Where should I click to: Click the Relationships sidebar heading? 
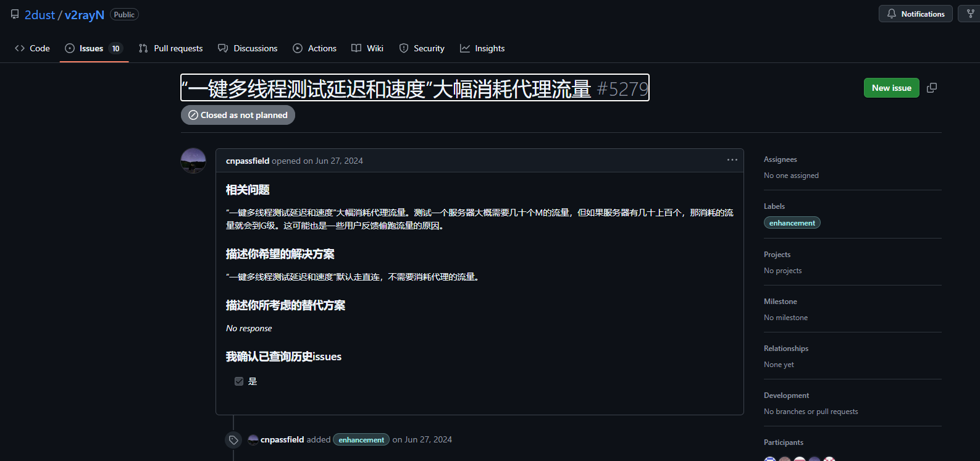pyautogui.click(x=786, y=349)
